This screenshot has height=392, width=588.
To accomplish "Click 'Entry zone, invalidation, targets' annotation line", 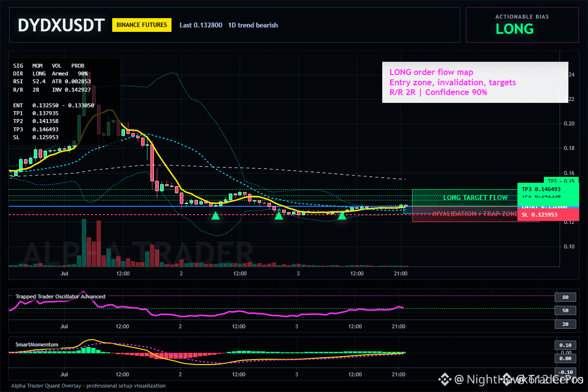I will [453, 82].
